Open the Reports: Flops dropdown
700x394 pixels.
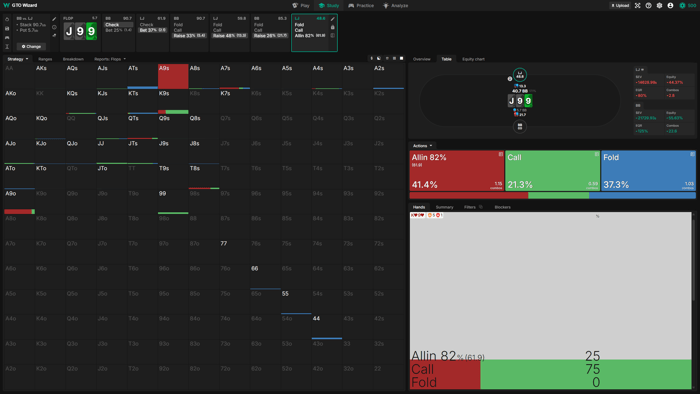pos(110,59)
